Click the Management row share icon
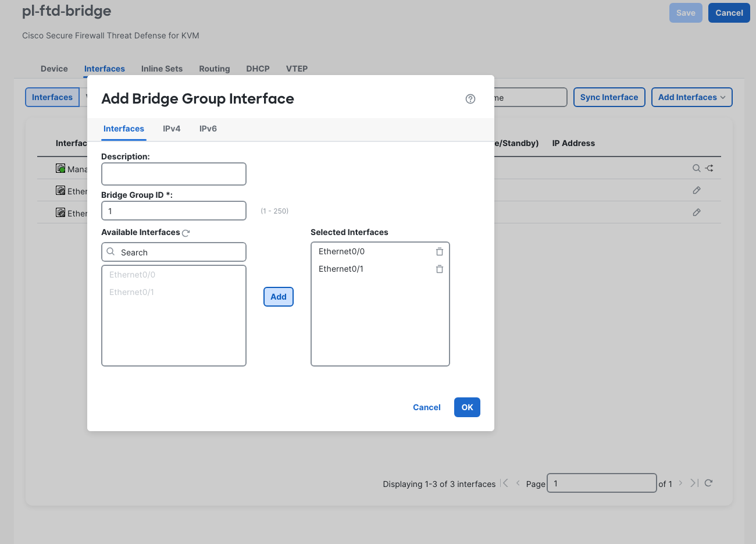Viewport: 756px width, 544px height. pos(709,168)
